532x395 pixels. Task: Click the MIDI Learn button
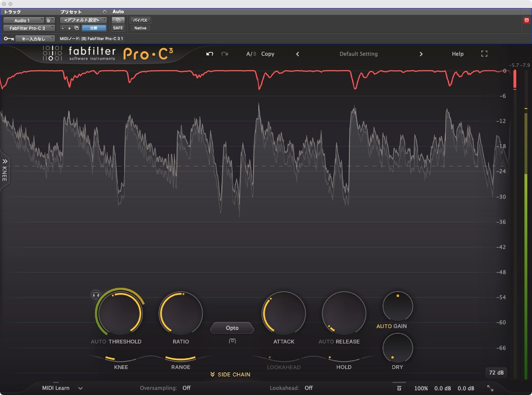coord(56,388)
